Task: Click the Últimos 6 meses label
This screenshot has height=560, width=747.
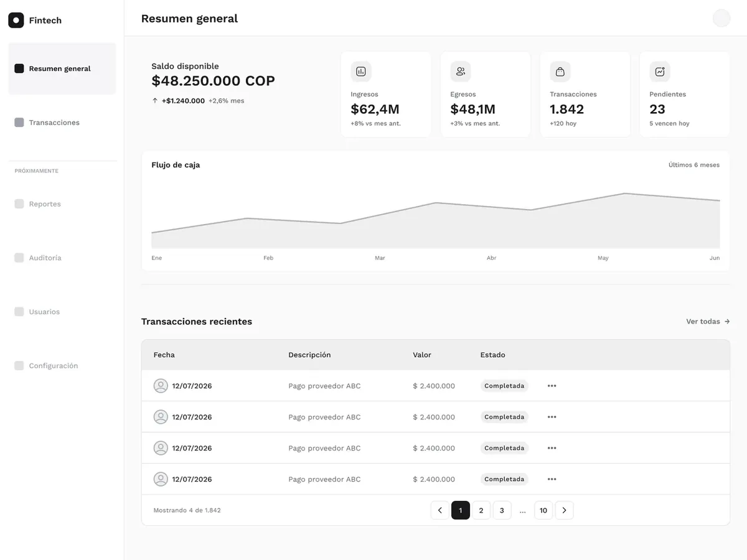Action: pyautogui.click(x=694, y=165)
